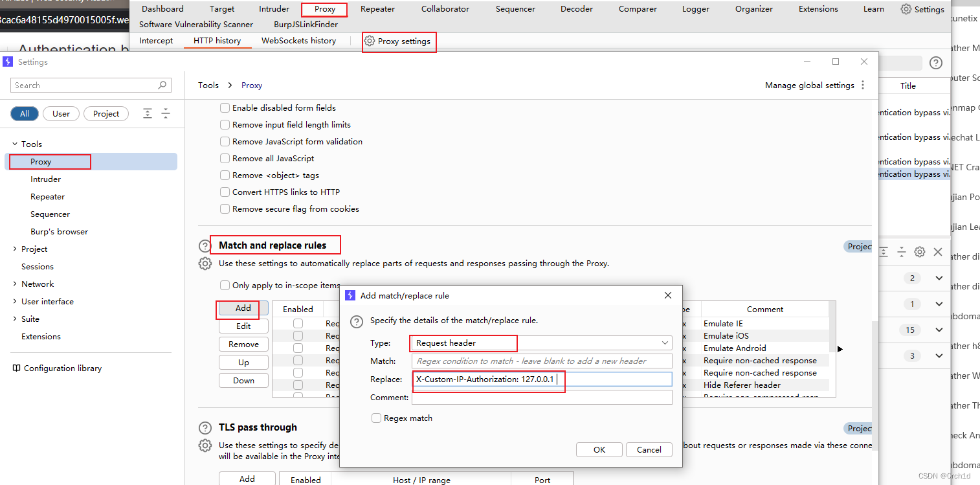Click the Match regex input field
980x485 pixels.
[x=542, y=361]
